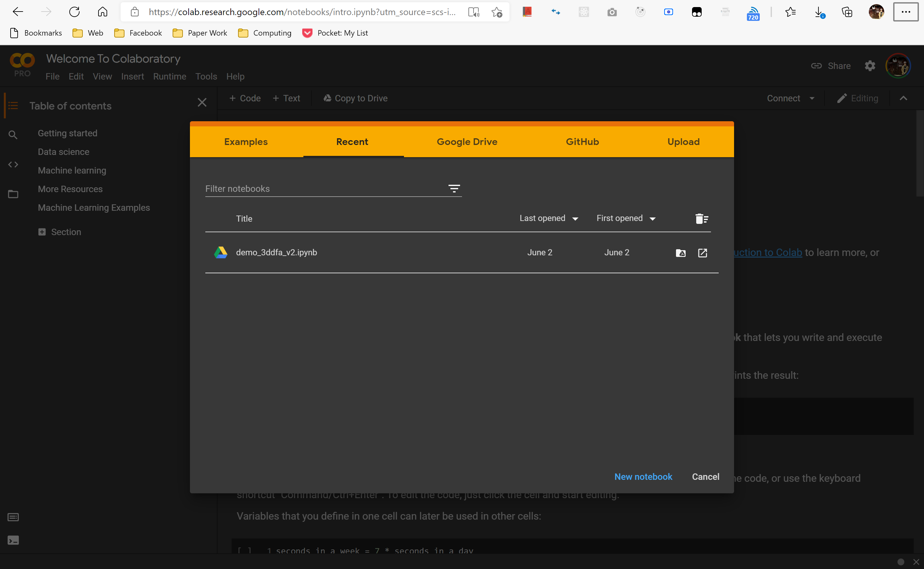Image resolution: width=924 pixels, height=569 pixels.
Task: Toggle immersive reader read aloud icon
Action: (x=474, y=13)
